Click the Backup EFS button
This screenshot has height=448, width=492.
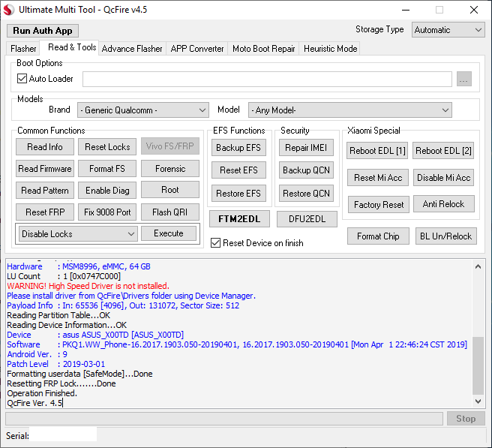(238, 148)
